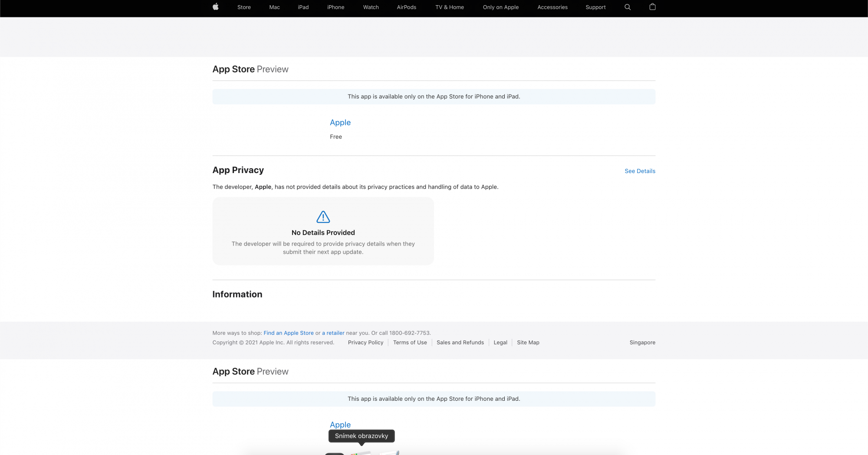Screen dimensions: 868x455
Task: Click the bold 'Apple' name in the privacy sentence
Action: coord(263,187)
